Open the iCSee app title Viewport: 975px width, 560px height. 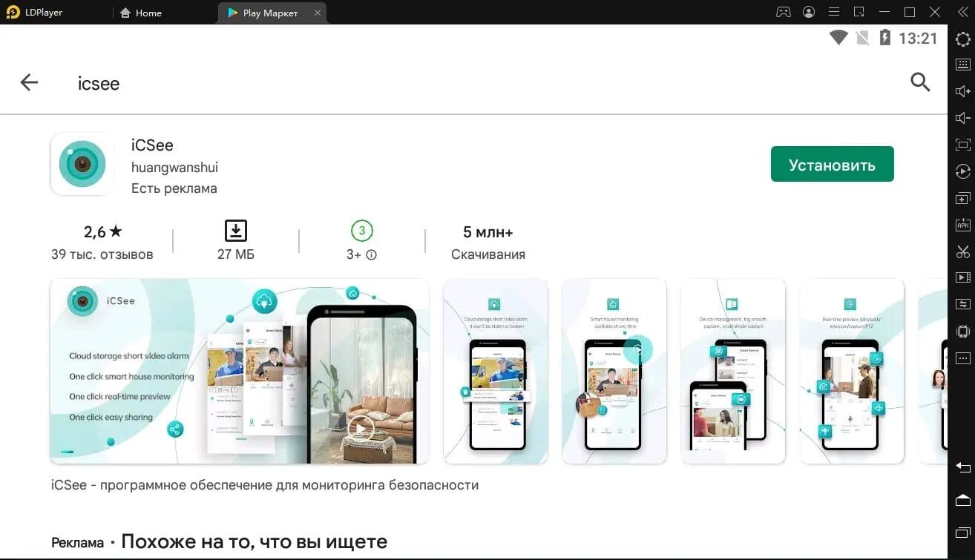152,145
